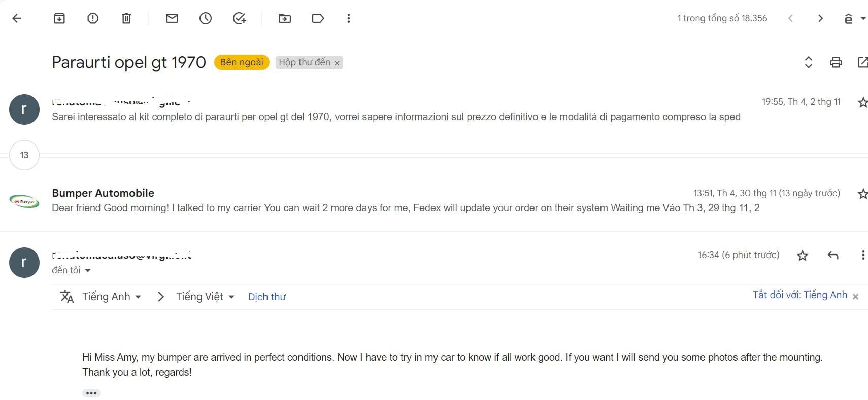Print all messages in conversation

[836, 62]
